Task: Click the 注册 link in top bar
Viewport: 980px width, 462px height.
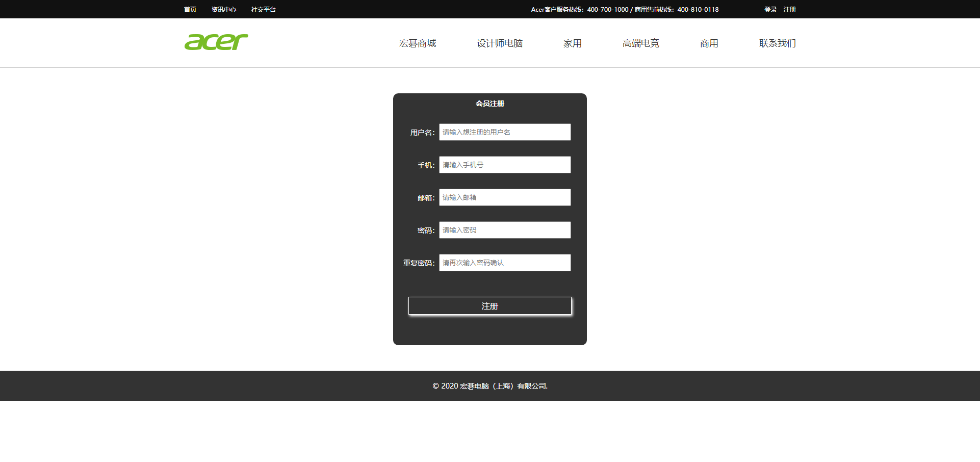Action: click(x=790, y=9)
